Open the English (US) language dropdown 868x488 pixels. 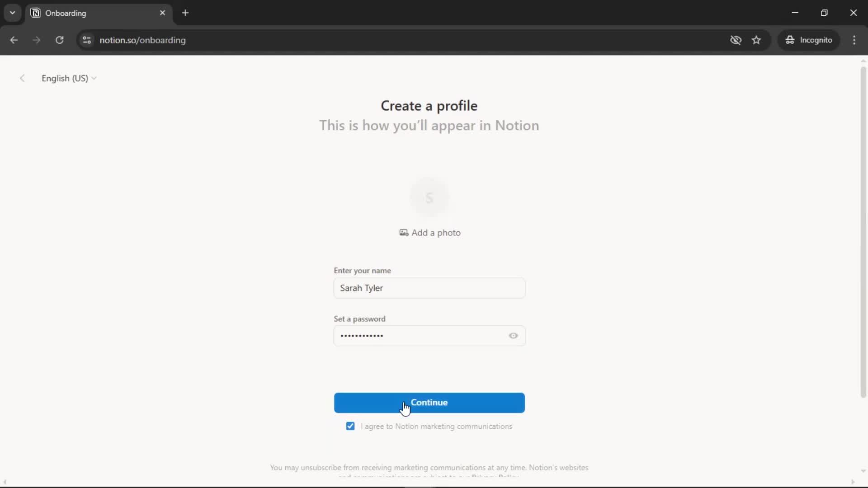(x=69, y=78)
